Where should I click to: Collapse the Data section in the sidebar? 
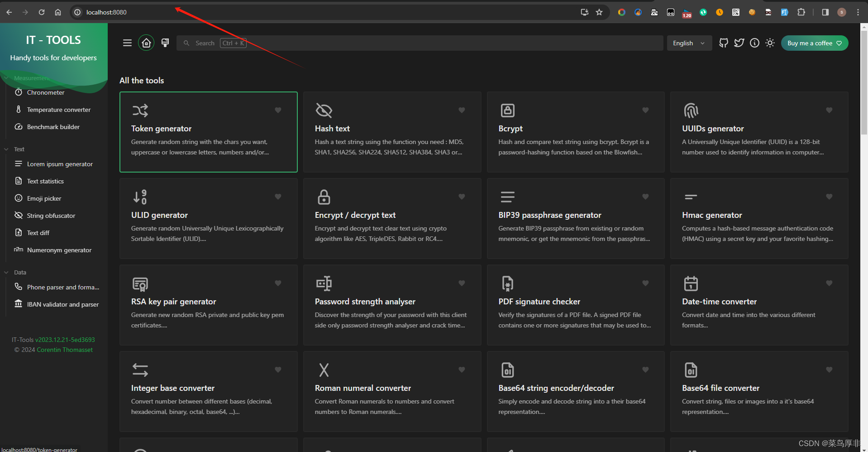tap(6, 272)
